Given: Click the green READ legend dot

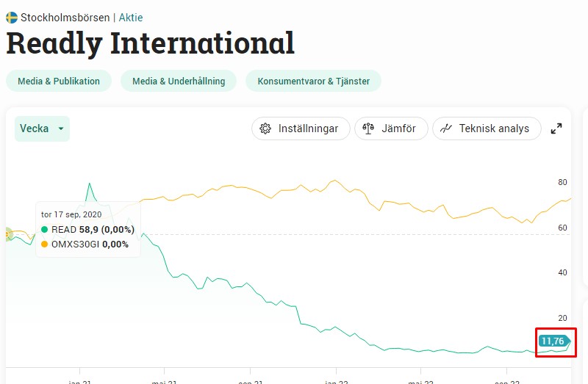Looking at the screenshot, I should tap(45, 230).
